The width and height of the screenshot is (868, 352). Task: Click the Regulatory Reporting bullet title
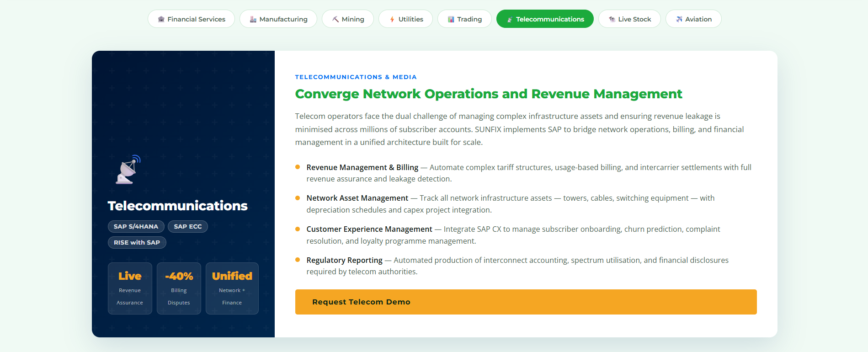tap(345, 260)
